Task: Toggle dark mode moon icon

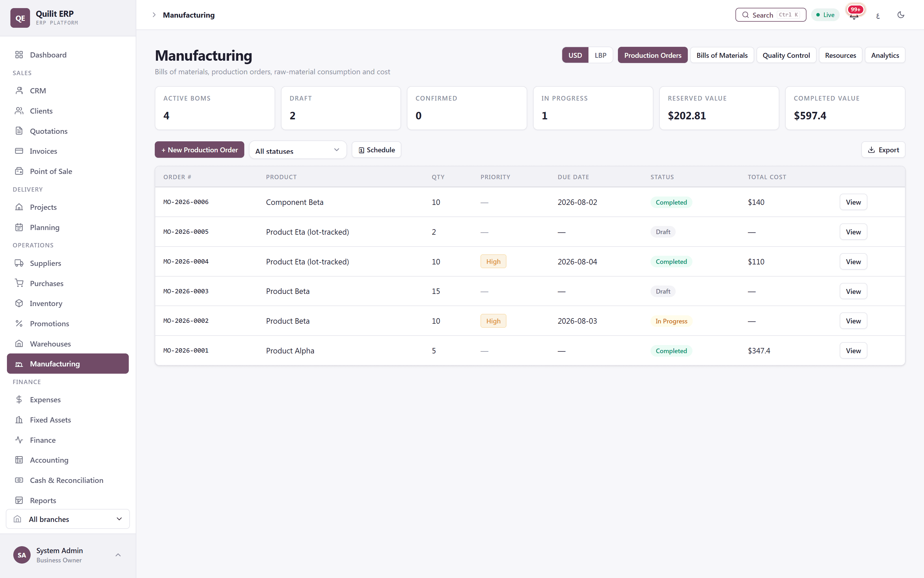Action: tap(901, 15)
